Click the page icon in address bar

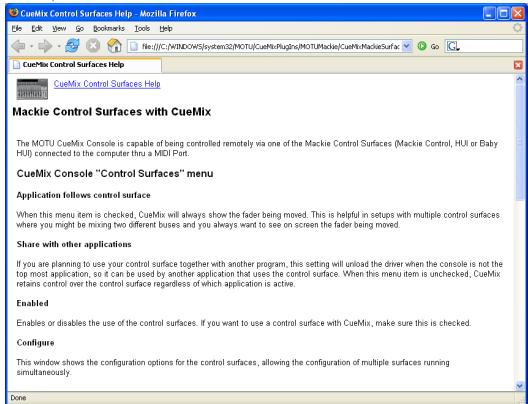pyautogui.click(x=134, y=46)
